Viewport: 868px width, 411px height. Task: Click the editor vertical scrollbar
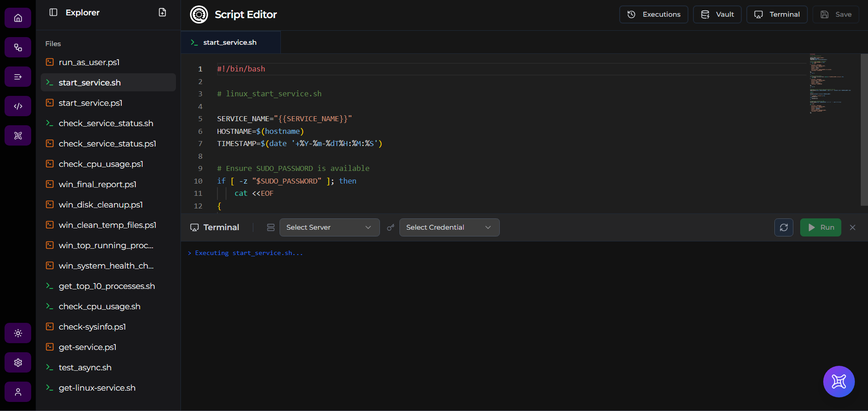(864, 130)
